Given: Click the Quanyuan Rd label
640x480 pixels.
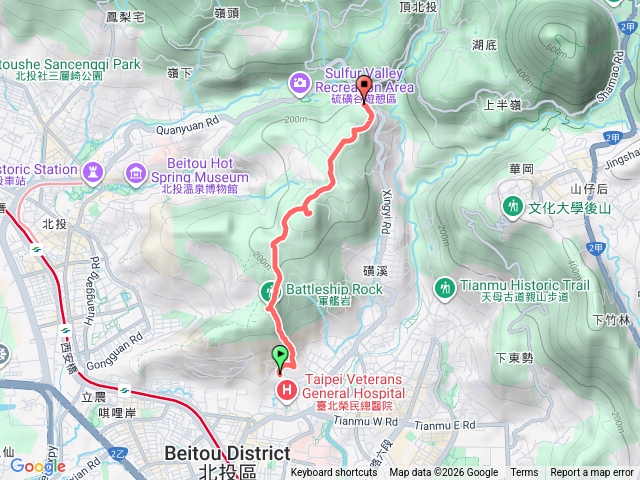Looking at the screenshot, I should pyautogui.click(x=187, y=125).
